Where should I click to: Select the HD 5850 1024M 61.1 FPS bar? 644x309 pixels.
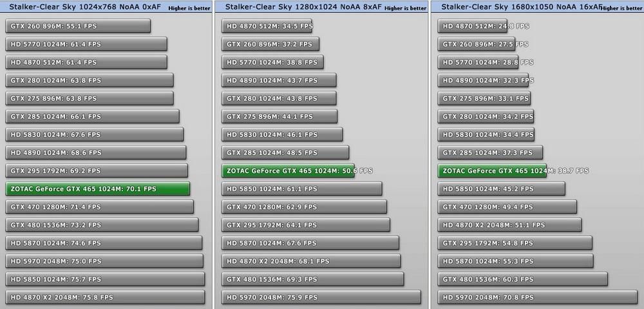(x=302, y=189)
